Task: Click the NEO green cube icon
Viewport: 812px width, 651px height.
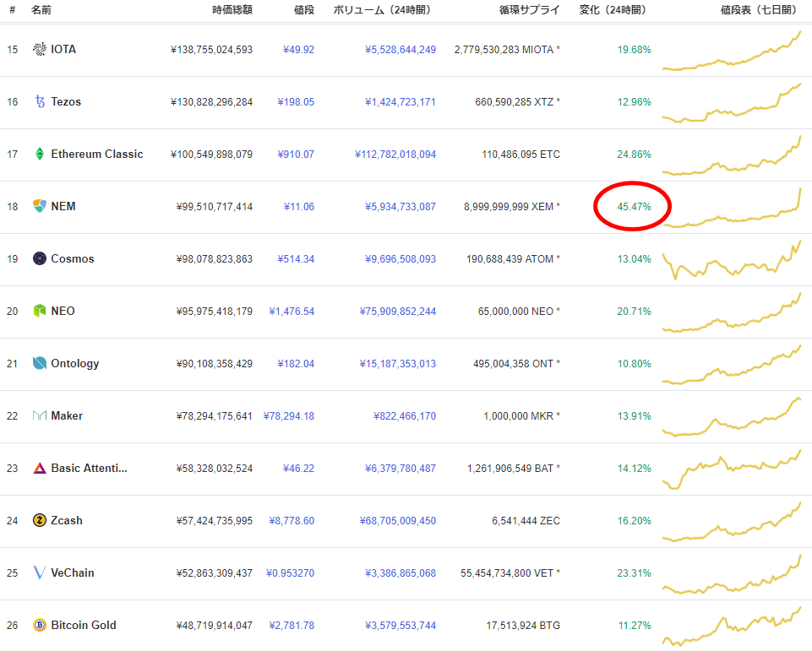Action: (40, 311)
